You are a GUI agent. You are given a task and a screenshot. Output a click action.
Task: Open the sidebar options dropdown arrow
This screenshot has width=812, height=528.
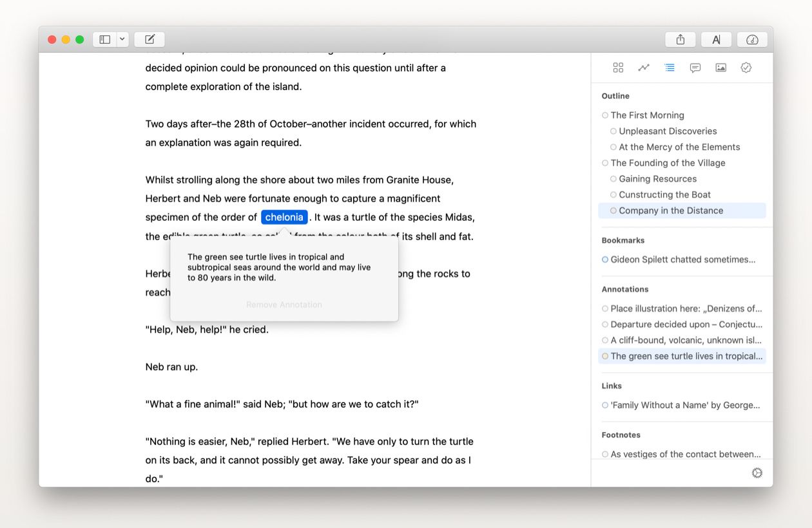(122, 40)
